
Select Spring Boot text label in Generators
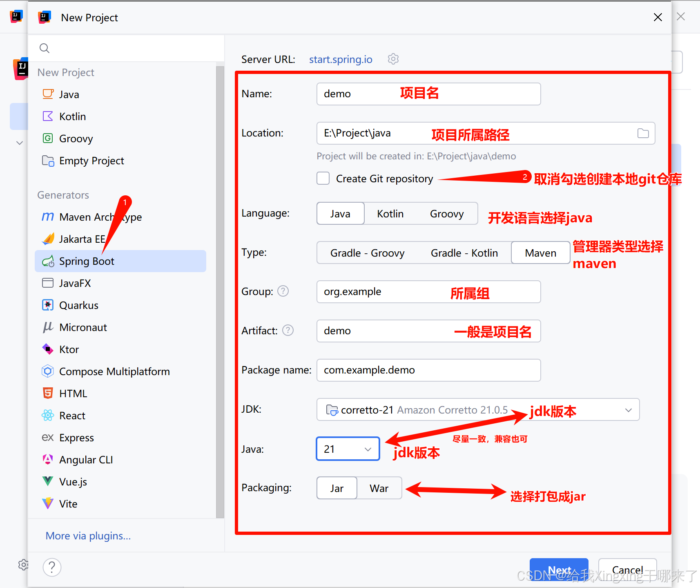pos(87,261)
